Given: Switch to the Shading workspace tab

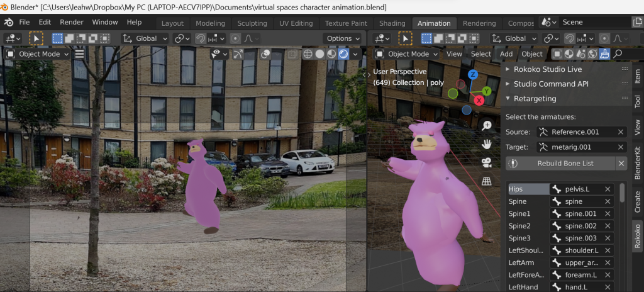Looking at the screenshot, I should (x=392, y=23).
